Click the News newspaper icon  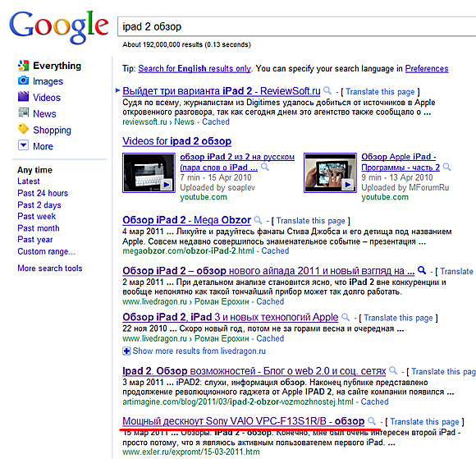pyautogui.click(x=23, y=112)
